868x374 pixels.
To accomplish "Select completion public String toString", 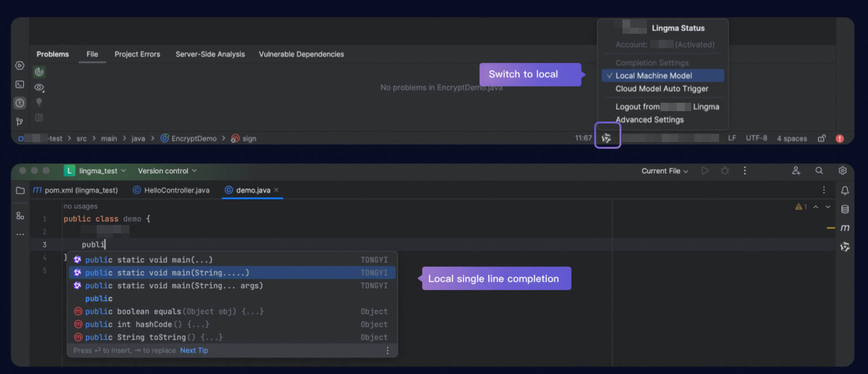I will pyautogui.click(x=232, y=337).
